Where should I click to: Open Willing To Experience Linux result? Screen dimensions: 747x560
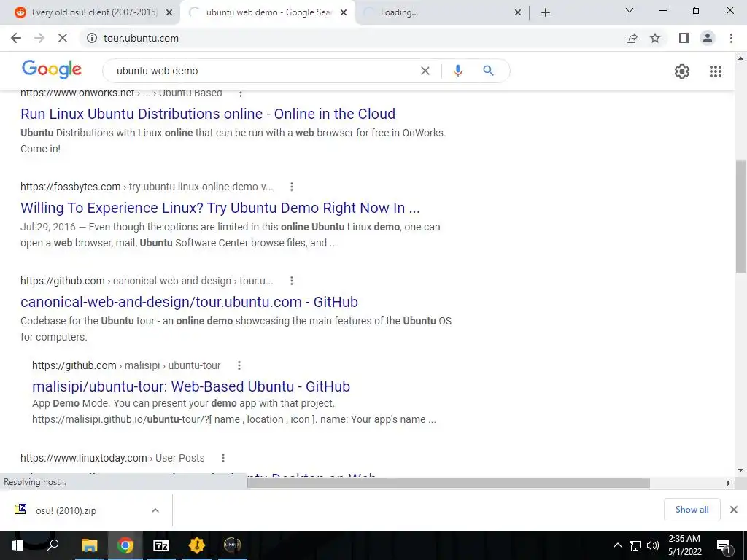[x=220, y=208]
